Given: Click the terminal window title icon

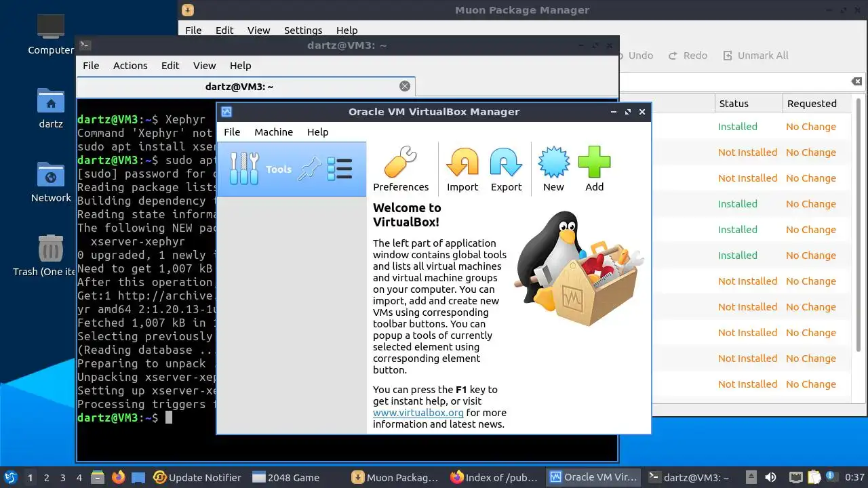Looking at the screenshot, I should point(85,45).
